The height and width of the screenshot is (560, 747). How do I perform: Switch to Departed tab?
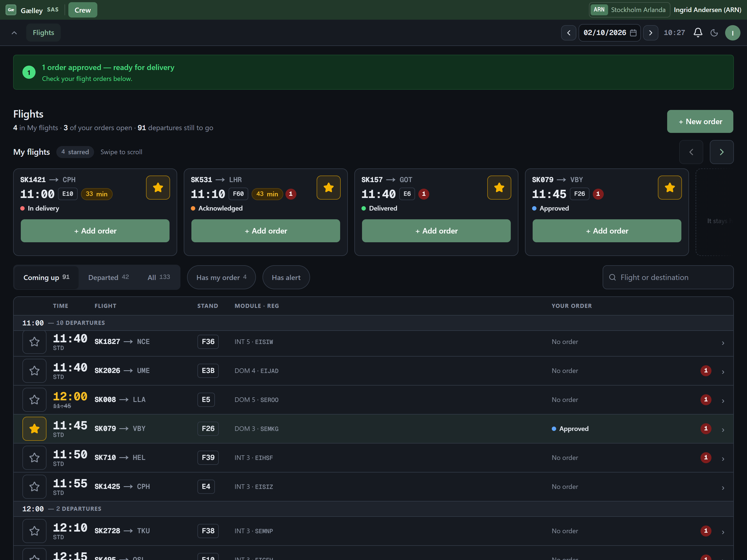[108, 277]
